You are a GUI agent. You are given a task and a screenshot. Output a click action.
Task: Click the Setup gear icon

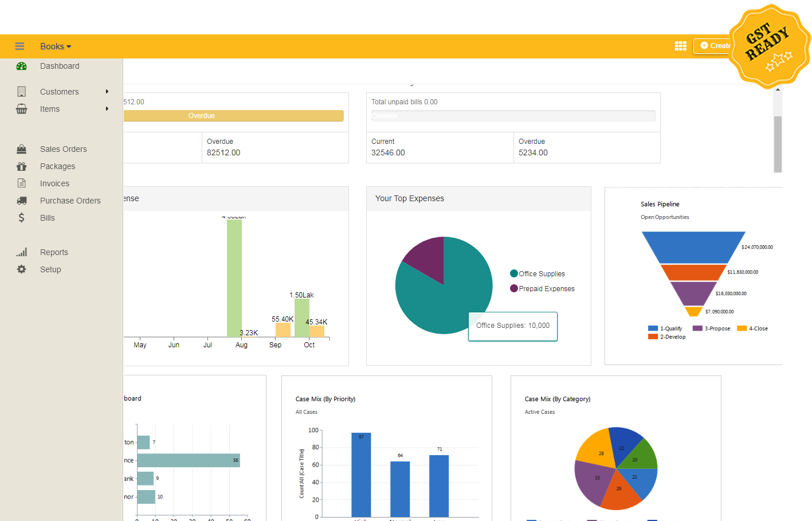[x=22, y=269]
